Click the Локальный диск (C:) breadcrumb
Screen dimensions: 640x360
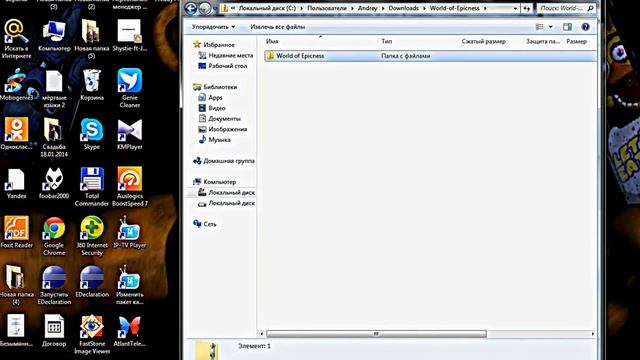tap(267, 8)
